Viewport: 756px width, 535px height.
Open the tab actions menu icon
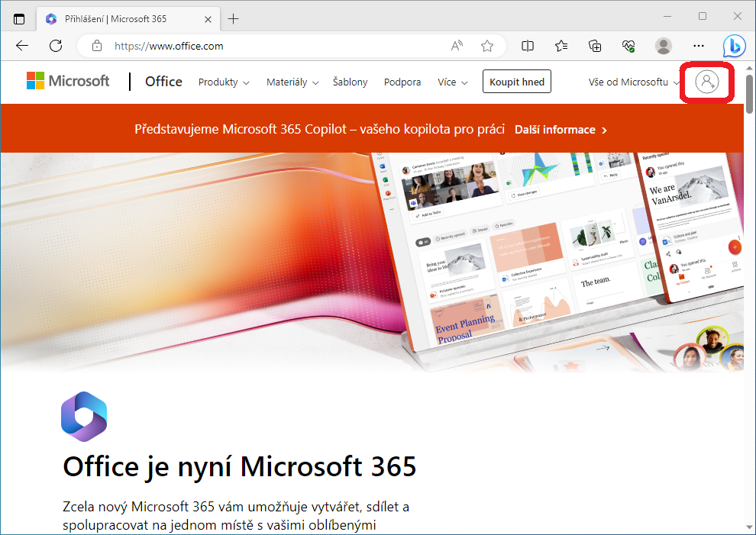(19, 19)
